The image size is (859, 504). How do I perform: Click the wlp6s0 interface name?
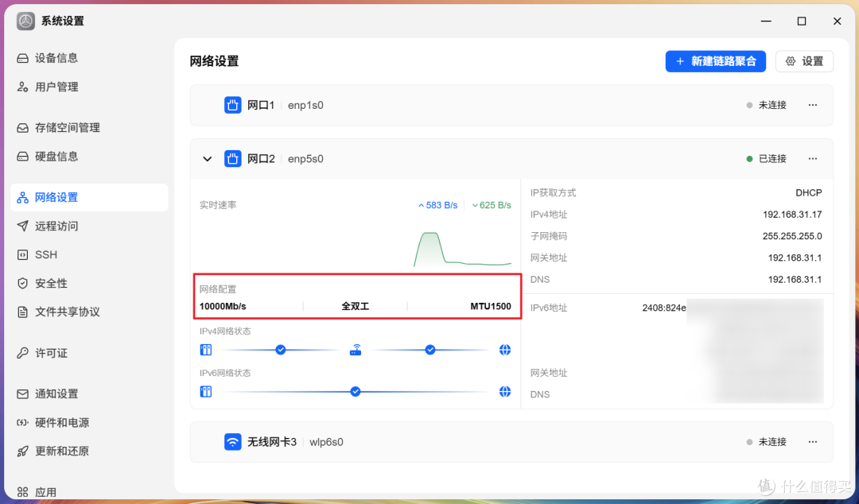[327, 442]
